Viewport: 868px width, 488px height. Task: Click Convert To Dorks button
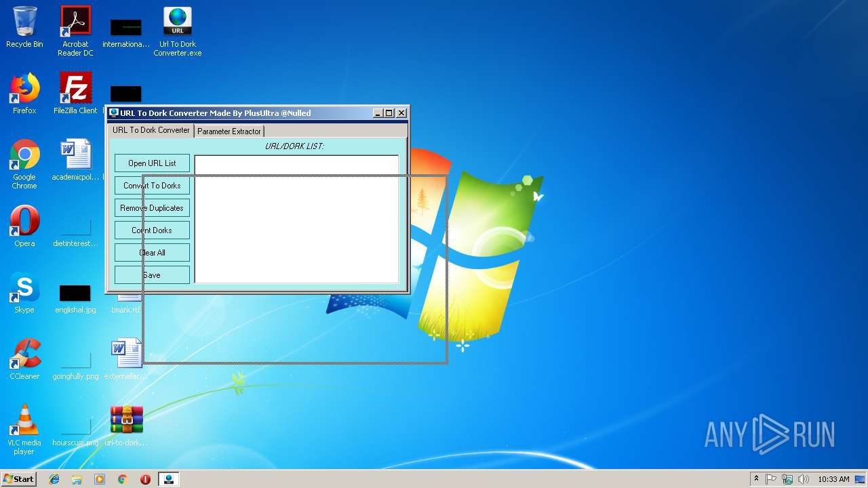point(152,186)
